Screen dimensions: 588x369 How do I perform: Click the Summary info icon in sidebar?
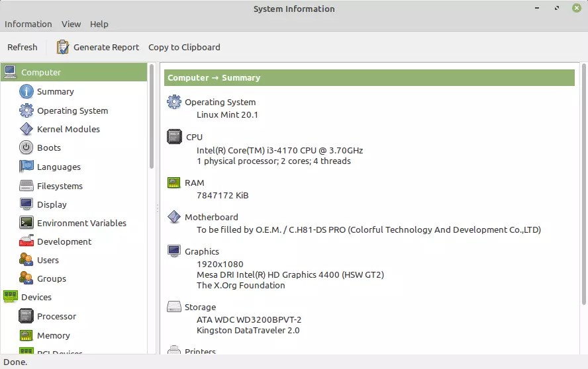26,91
